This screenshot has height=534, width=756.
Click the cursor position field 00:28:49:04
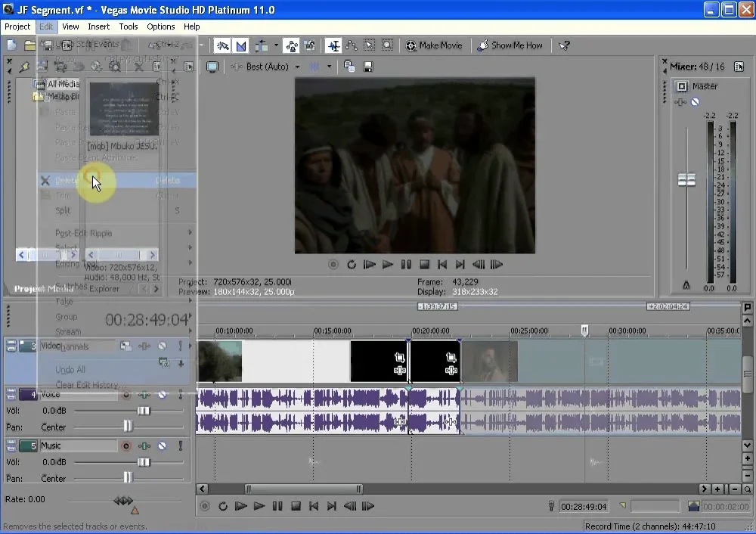click(584, 507)
